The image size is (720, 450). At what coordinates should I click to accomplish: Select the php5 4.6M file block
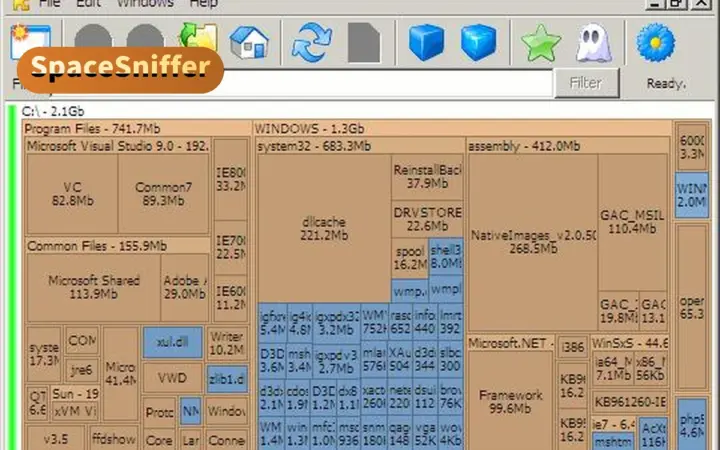pos(692,425)
